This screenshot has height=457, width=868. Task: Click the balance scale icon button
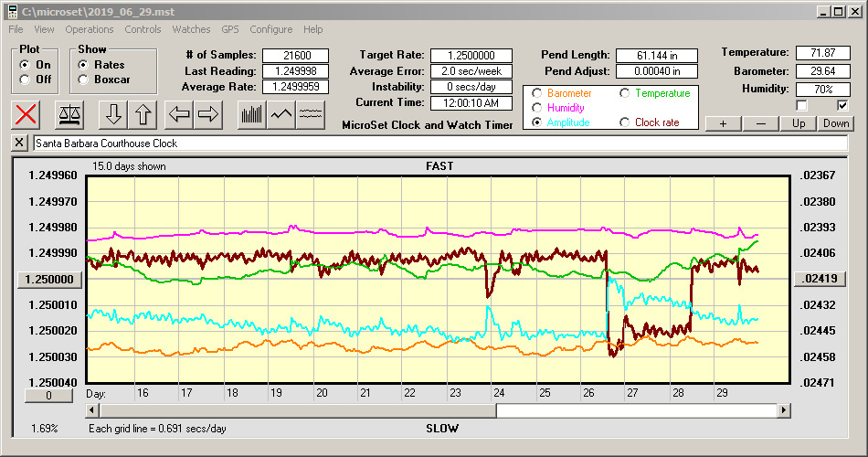click(69, 114)
